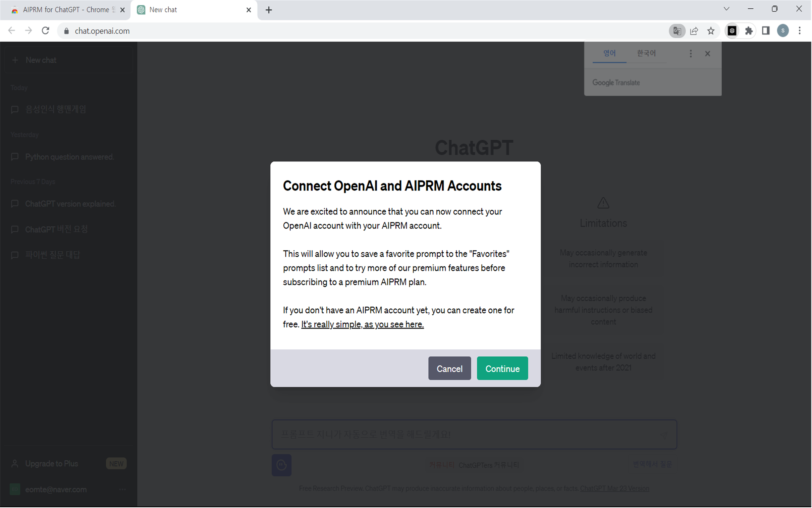This screenshot has width=812, height=508.
Task: Click the share page icon
Action: pyautogui.click(x=695, y=31)
